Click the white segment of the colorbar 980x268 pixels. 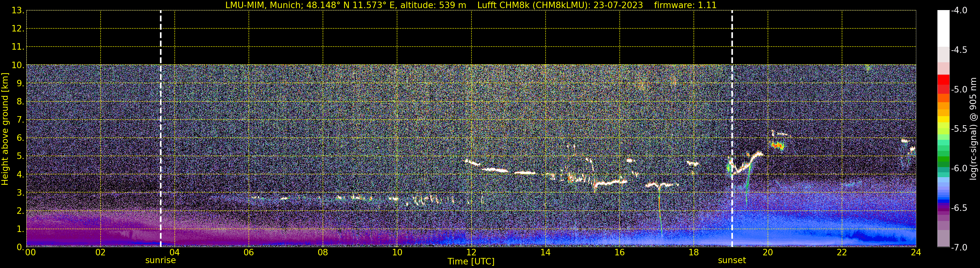tap(943, 29)
